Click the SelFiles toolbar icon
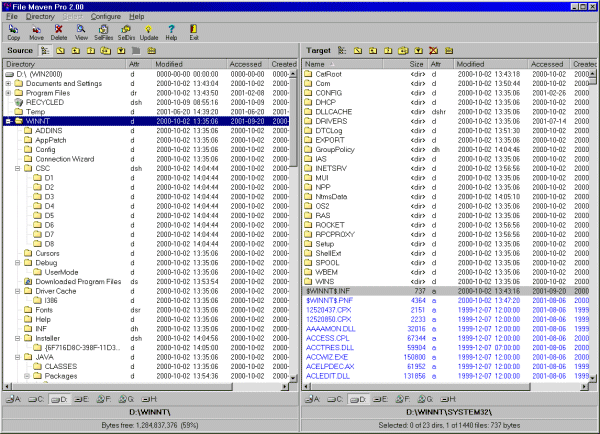Screen dimensions: 600x434 click(103, 33)
